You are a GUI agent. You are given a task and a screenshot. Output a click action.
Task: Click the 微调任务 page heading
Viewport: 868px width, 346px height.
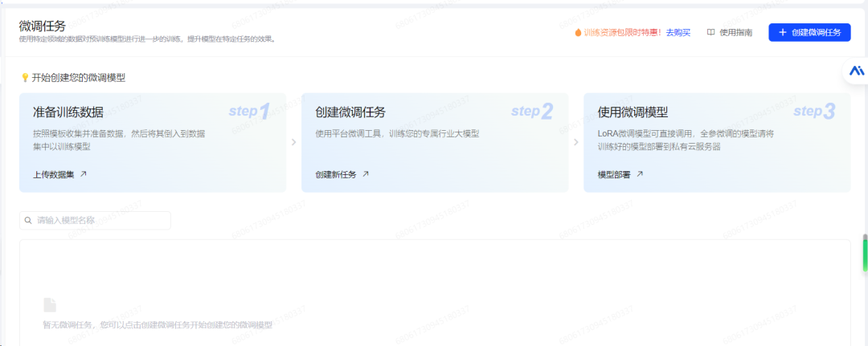[x=42, y=26]
